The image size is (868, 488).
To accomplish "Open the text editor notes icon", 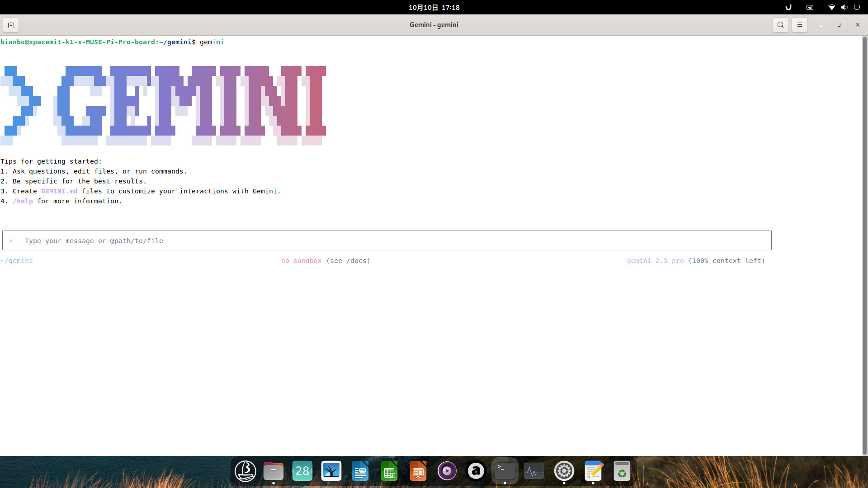I will pyautogui.click(x=593, y=471).
